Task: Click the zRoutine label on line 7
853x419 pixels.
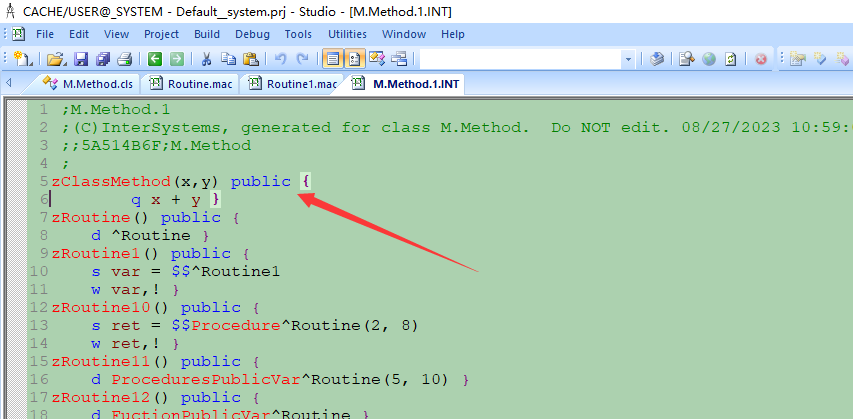Action: (91, 218)
